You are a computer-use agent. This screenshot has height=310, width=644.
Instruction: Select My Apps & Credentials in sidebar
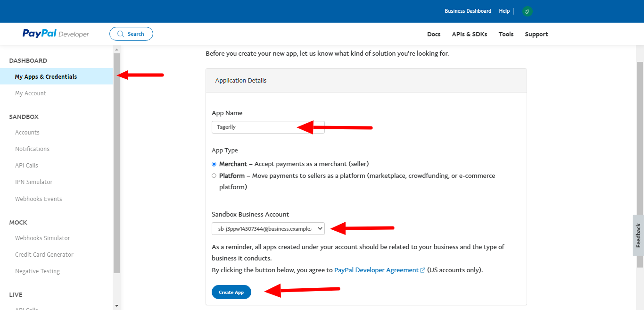click(57, 76)
